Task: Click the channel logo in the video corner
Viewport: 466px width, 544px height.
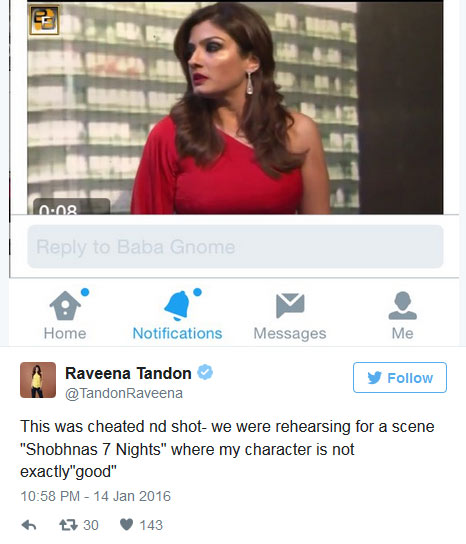Action: pyautogui.click(x=44, y=19)
